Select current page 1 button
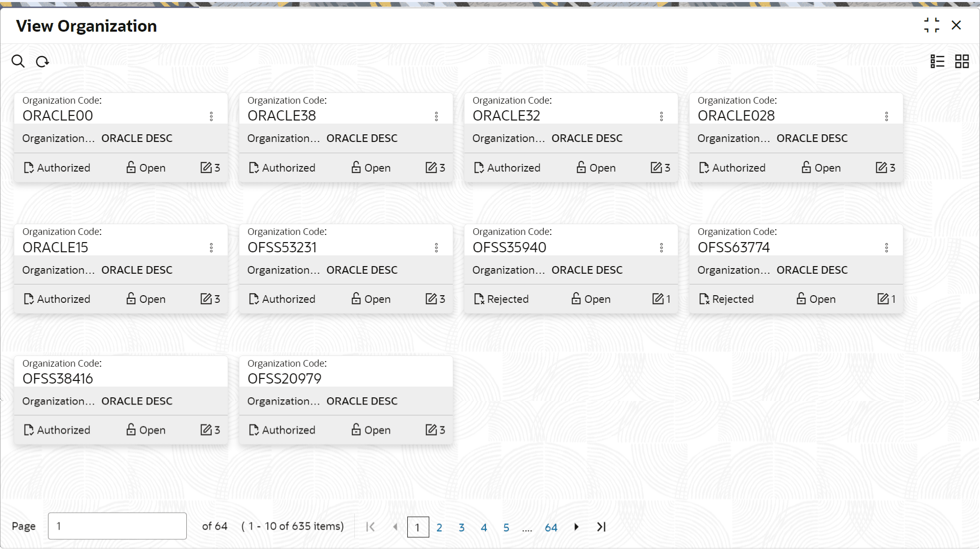Image resolution: width=980 pixels, height=549 pixels. pos(418,527)
